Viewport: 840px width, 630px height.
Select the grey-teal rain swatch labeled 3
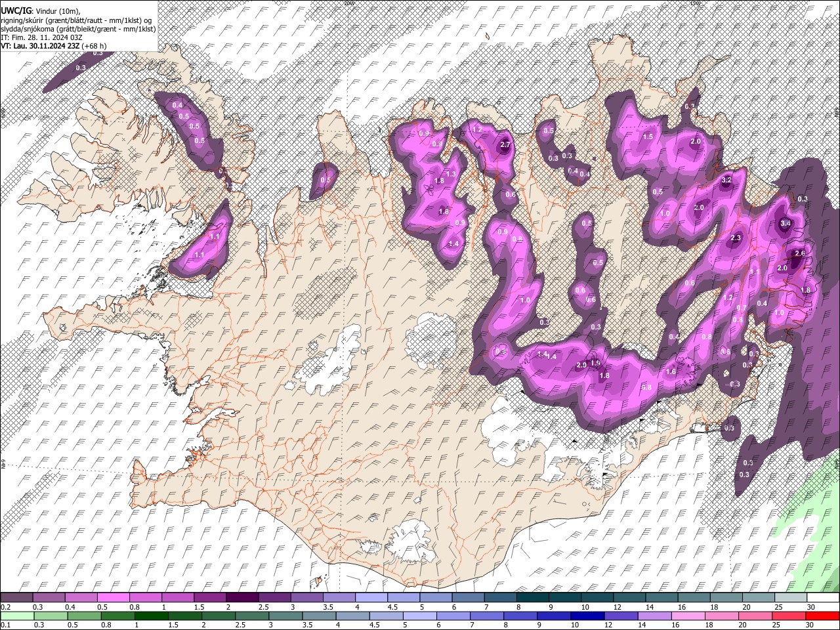click(285, 616)
